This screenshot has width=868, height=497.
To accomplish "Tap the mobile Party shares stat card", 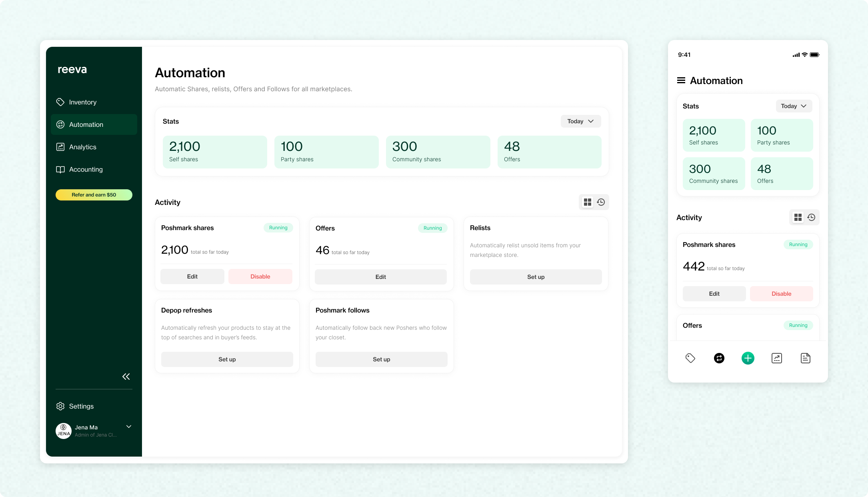I will click(x=782, y=135).
